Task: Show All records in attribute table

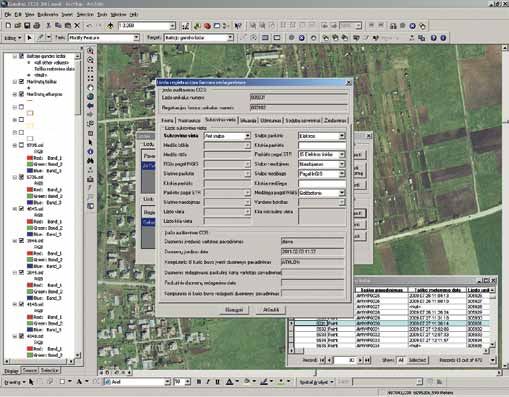Action: pos(401,360)
